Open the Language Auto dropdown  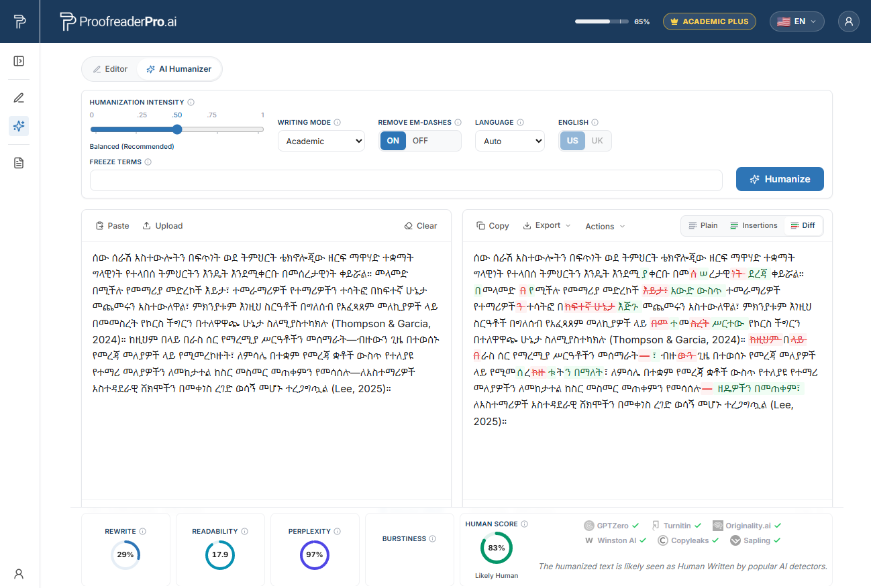(509, 141)
